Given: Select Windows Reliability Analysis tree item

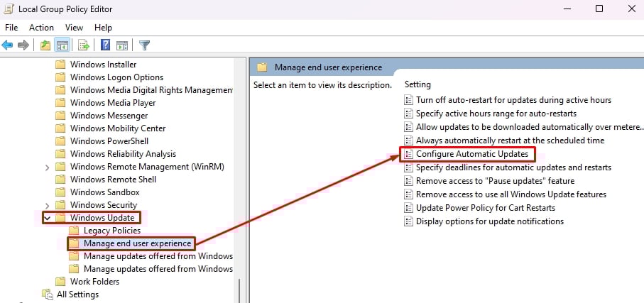Looking at the screenshot, I should (x=124, y=154).
